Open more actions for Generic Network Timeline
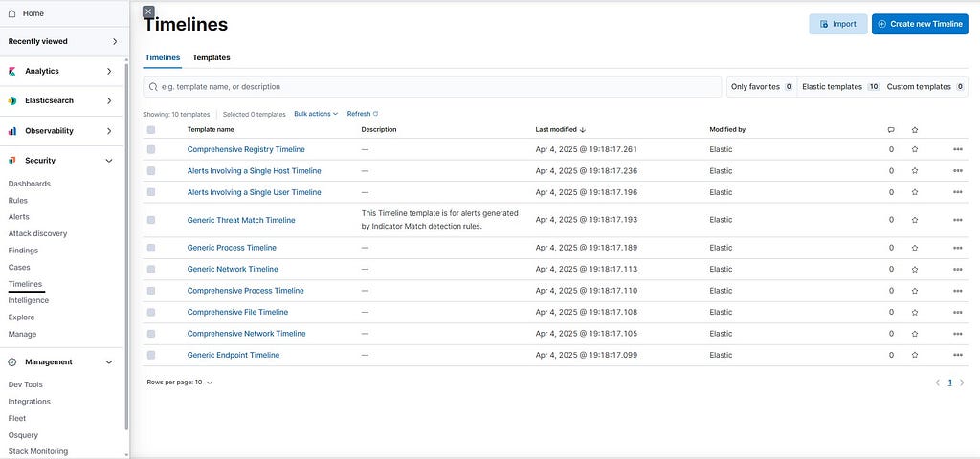Viewport: 980px width, 459px height. click(x=957, y=269)
